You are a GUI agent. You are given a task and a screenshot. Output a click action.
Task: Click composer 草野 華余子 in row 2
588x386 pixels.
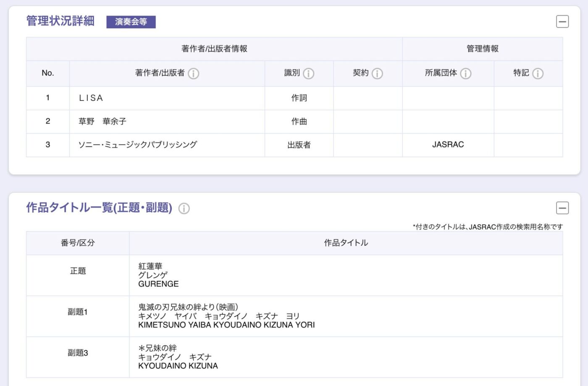tap(102, 121)
